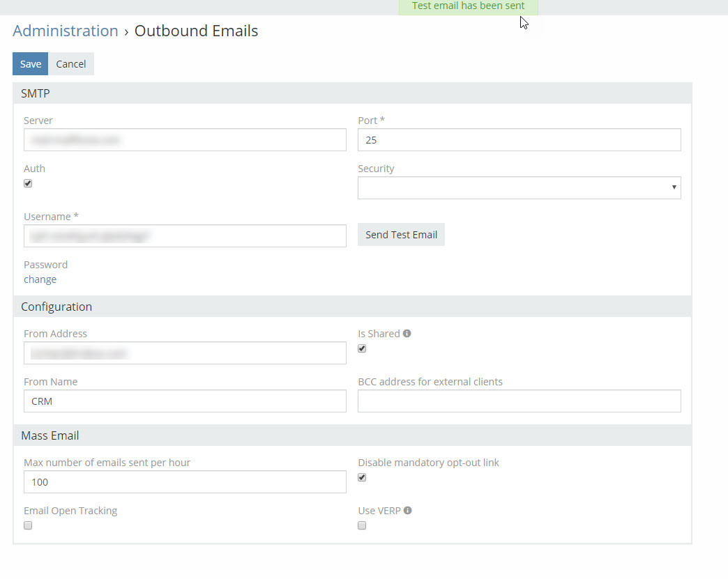Enable Email Open Tracking checkbox
The height and width of the screenshot is (579, 728).
[28, 526]
